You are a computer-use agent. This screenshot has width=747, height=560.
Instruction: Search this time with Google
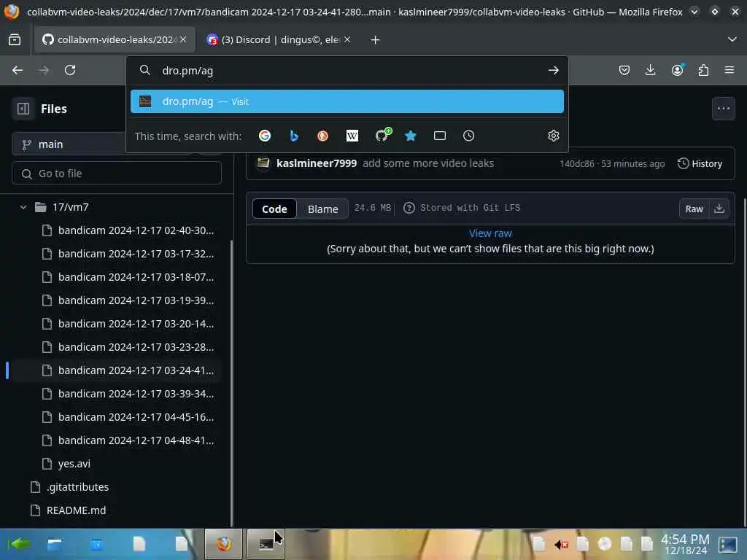click(265, 136)
